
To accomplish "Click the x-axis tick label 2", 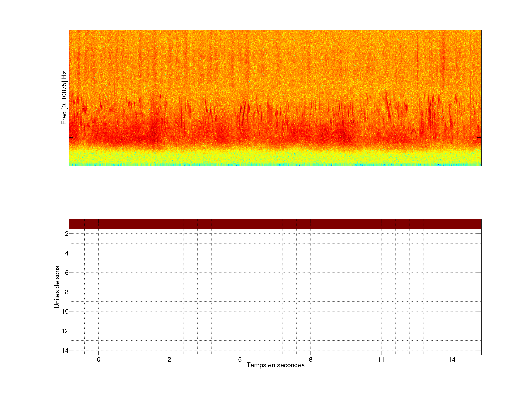I will click(169, 359).
